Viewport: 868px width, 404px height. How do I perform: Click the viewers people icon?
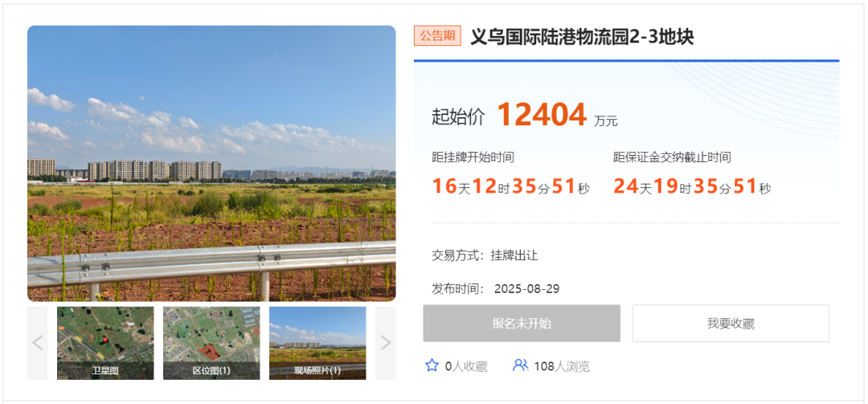[520, 365]
